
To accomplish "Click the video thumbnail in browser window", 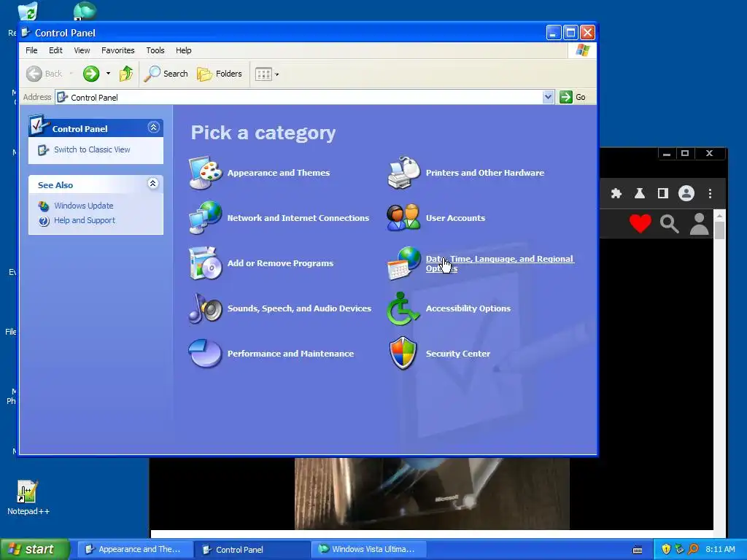I will point(432,494).
